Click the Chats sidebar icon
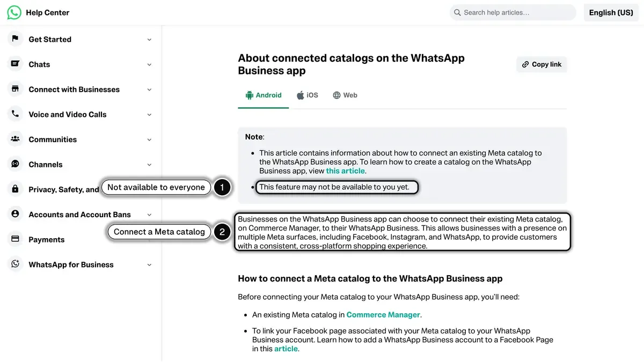The height and width of the screenshot is (362, 644). coord(15,64)
